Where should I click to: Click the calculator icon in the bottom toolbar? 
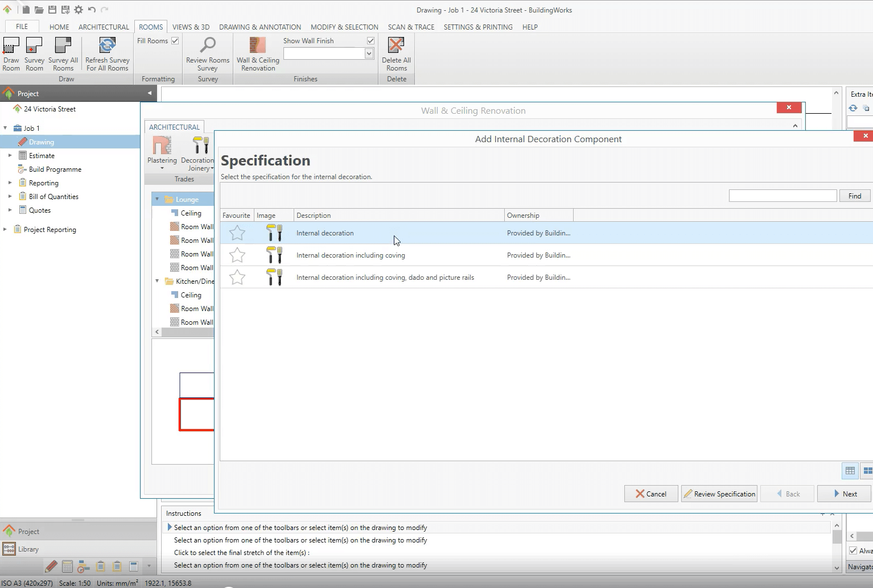pos(67,566)
